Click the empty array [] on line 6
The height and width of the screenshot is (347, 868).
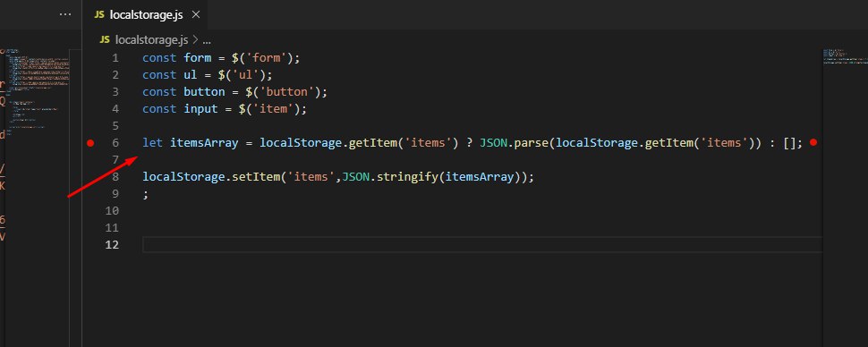pyautogui.click(x=789, y=143)
